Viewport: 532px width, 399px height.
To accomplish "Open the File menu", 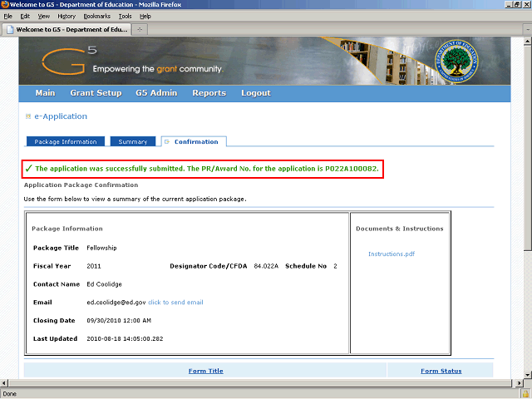I will 7,17.
